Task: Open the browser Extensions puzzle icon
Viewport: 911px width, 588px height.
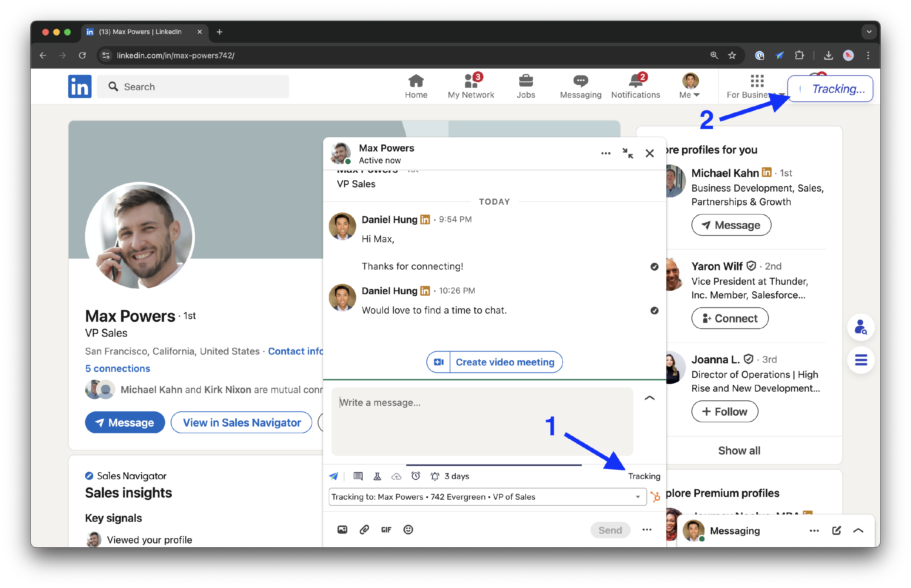Action: tap(798, 55)
